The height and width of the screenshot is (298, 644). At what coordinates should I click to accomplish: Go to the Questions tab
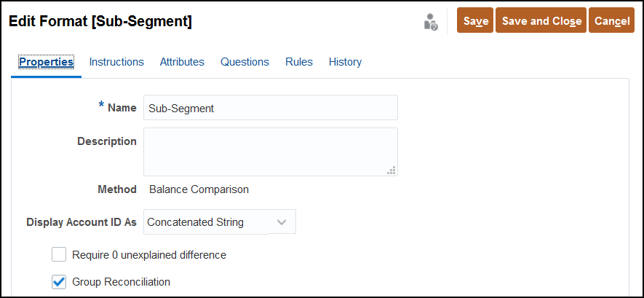click(x=245, y=62)
